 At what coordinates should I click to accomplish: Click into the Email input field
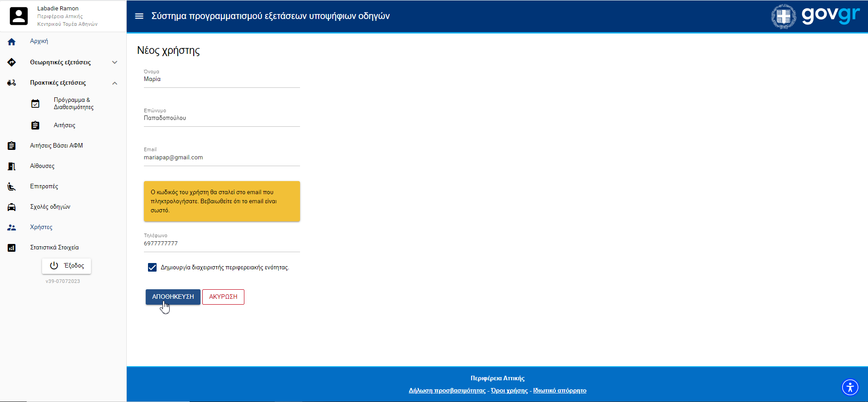(222, 158)
